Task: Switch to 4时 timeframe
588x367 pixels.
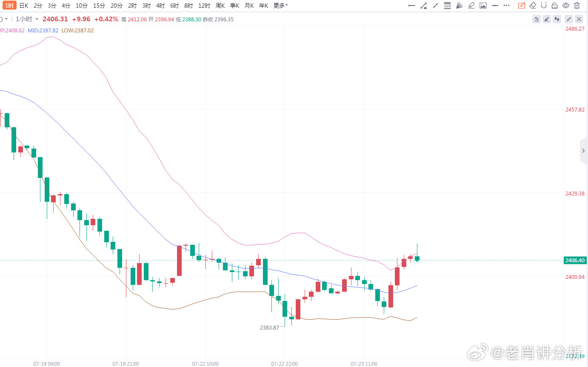Action: point(160,6)
